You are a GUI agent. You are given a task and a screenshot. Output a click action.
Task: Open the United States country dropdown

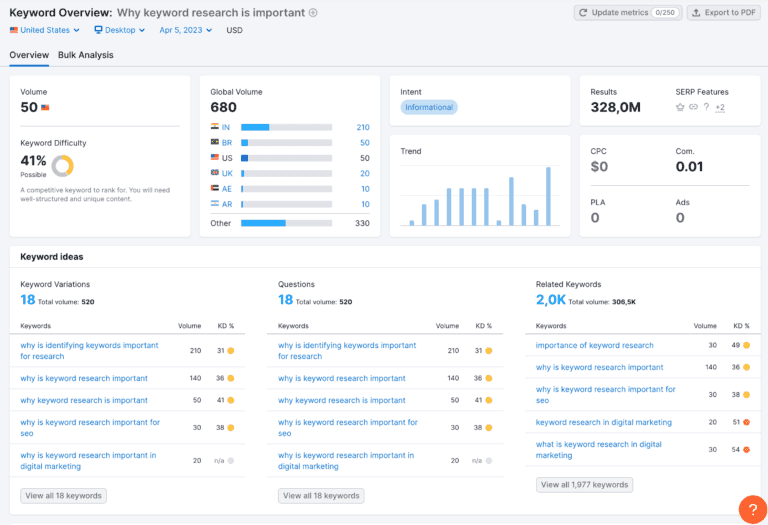tap(45, 30)
